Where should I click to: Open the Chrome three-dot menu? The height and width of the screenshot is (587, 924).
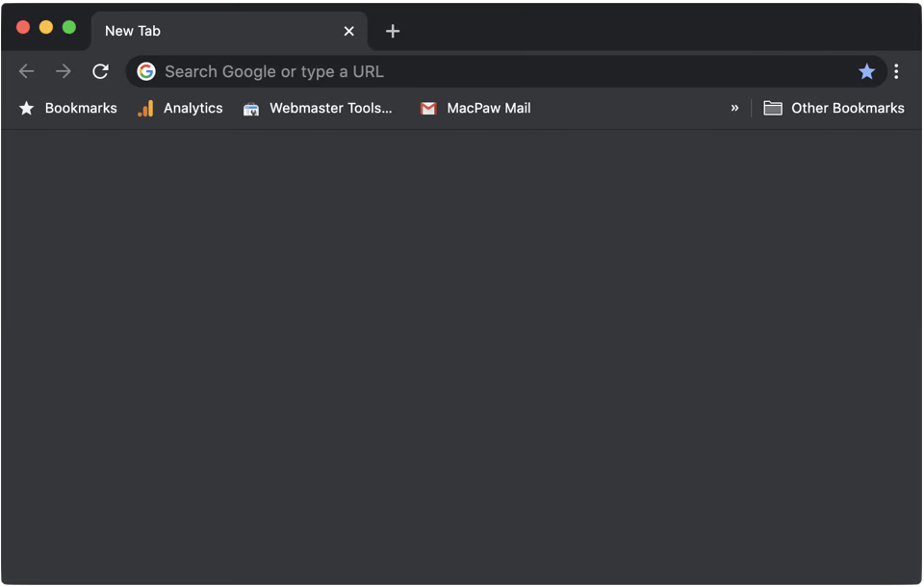(896, 71)
